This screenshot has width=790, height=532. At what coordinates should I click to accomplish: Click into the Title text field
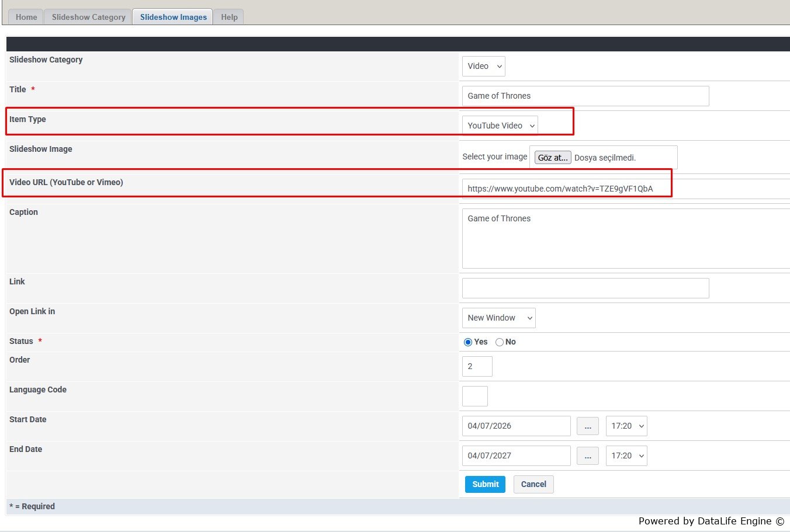click(585, 96)
